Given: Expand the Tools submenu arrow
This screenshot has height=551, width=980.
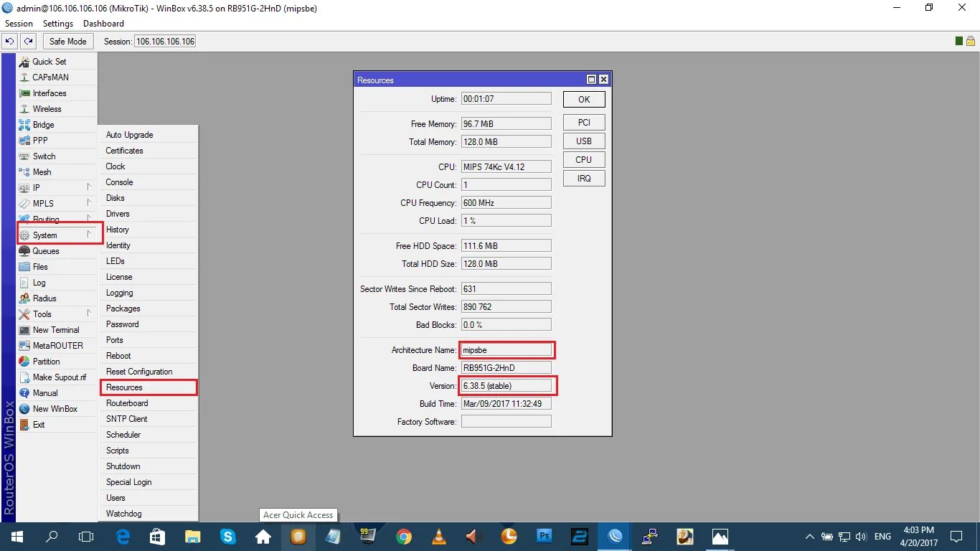Looking at the screenshot, I should point(90,314).
